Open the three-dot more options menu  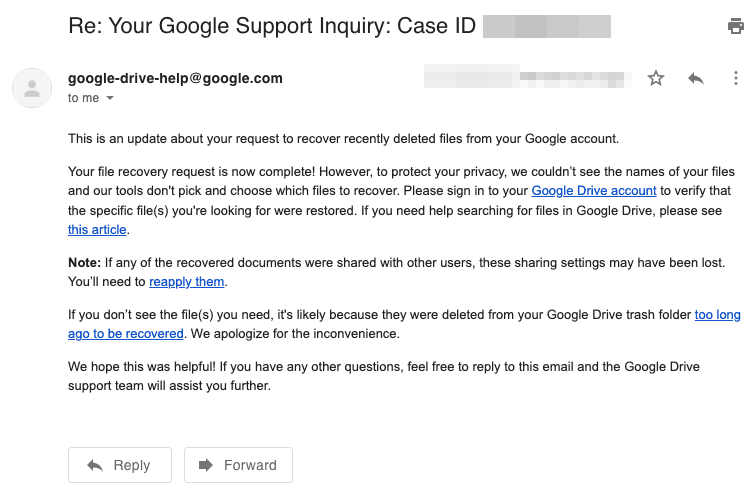(x=735, y=78)
